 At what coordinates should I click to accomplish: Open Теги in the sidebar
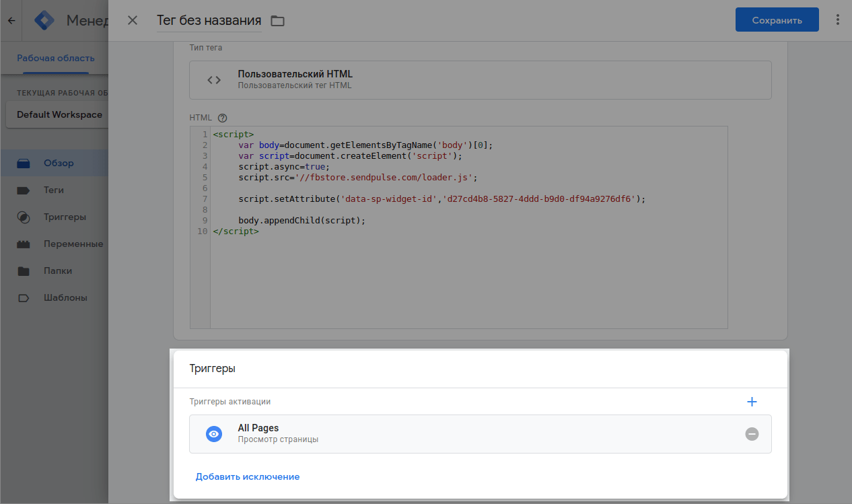(x=54, y=190)
